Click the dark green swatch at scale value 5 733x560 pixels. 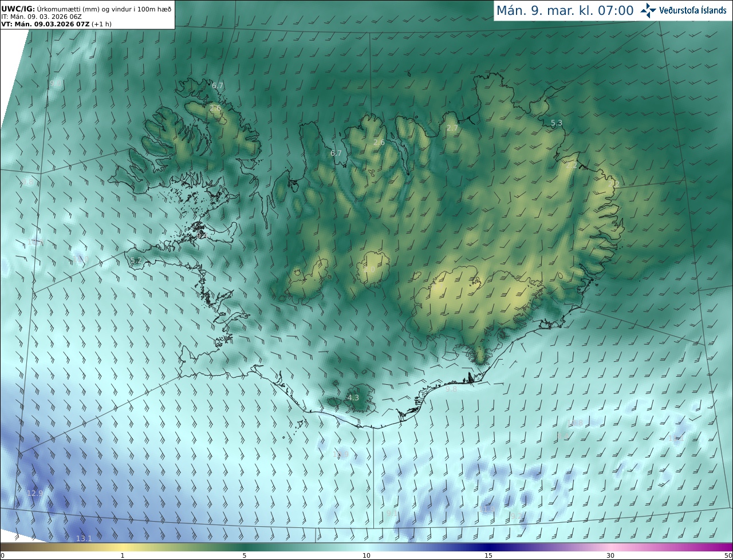point(245,547)
